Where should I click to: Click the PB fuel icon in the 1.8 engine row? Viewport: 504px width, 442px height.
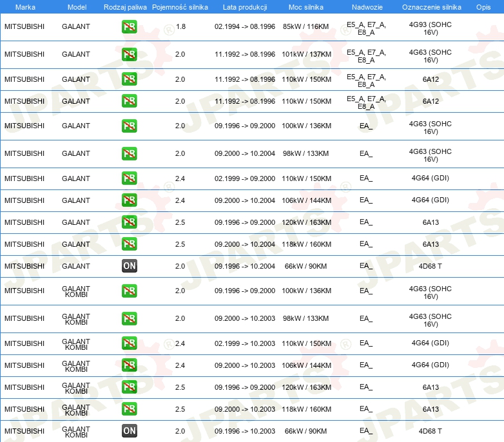129,27
